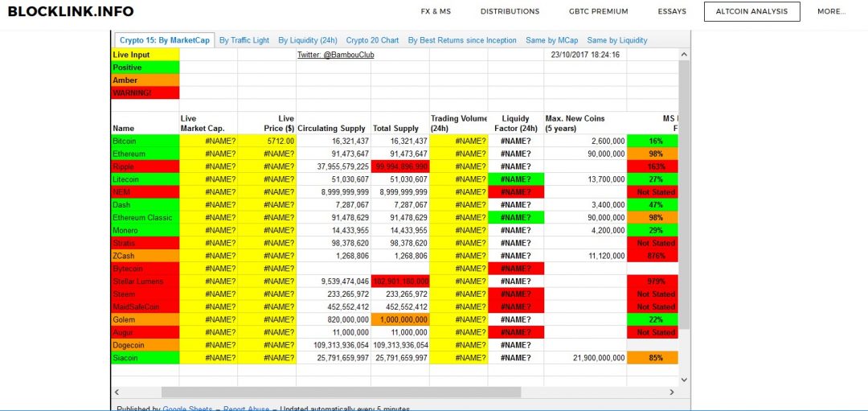Image resolution: width=868 pixels, height=411 pixels.
Task: Click the Liquidy Factor (24h) column header
Action: tap(515, 124)
